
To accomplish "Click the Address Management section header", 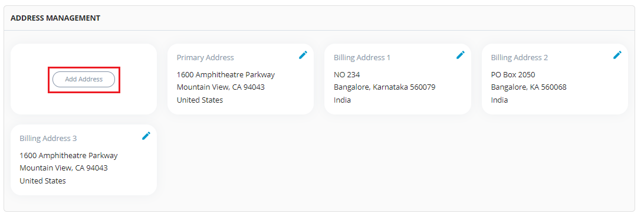I will tap(55, 18).
